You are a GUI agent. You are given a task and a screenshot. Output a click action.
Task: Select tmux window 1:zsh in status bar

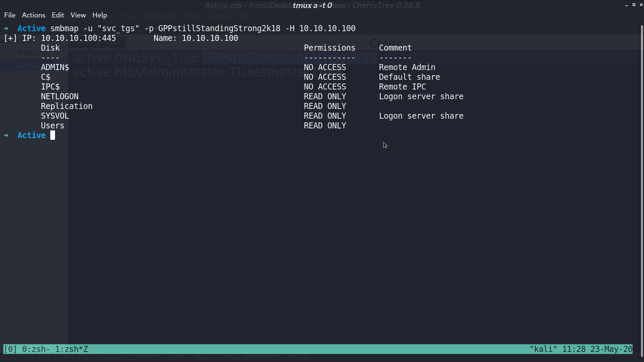(x=71, y=349)
